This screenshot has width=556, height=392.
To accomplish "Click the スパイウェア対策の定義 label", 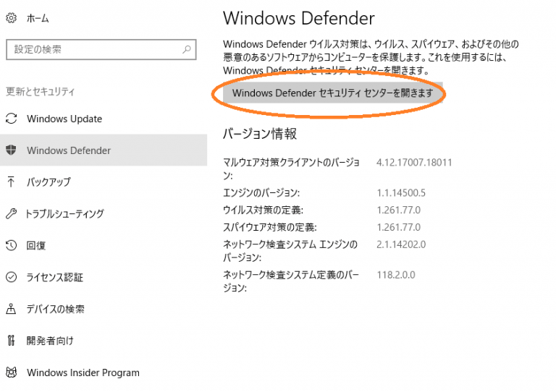I will [x=269, y=227].
